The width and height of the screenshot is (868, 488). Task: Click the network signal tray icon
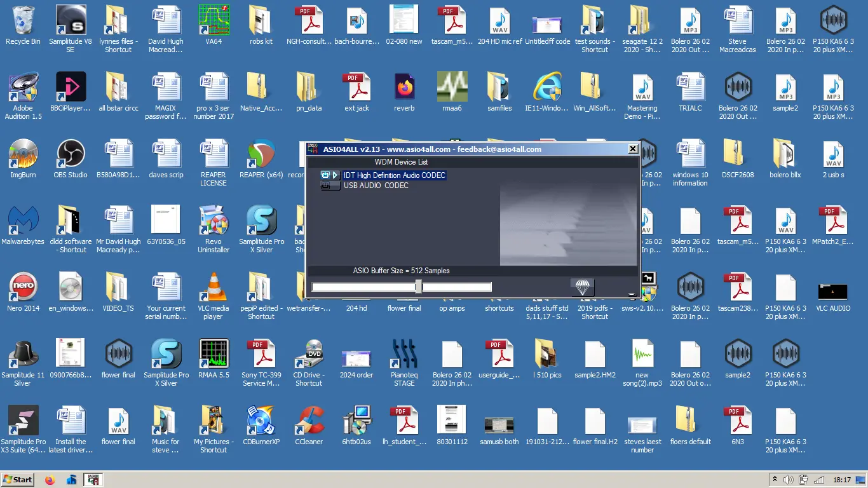point(819,480)
